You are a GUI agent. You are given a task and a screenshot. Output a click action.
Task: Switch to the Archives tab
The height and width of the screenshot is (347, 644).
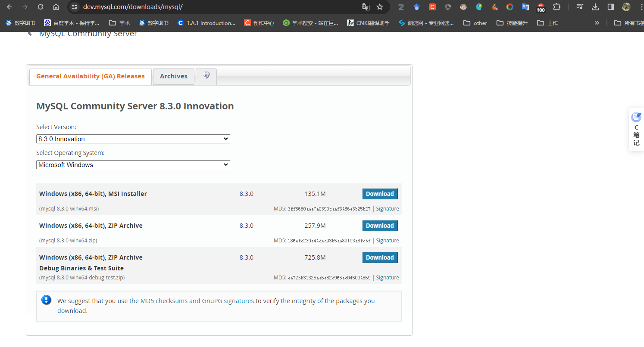point(174,76)
